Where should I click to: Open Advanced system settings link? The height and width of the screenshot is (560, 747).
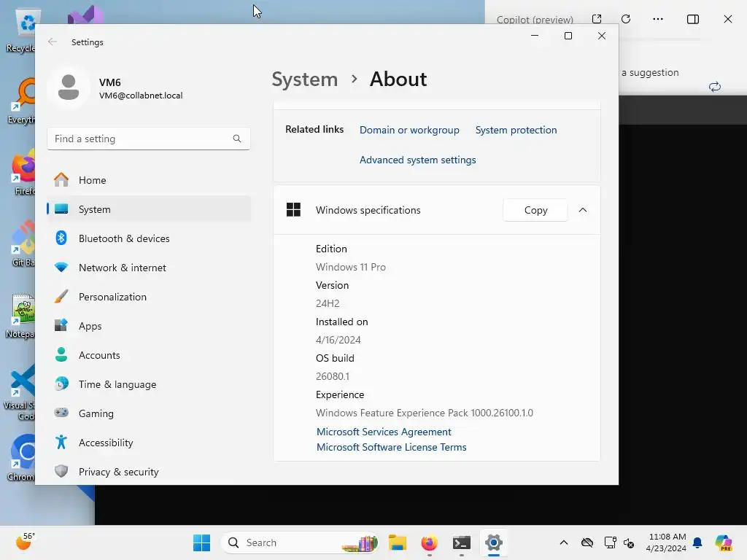[417, 160]
